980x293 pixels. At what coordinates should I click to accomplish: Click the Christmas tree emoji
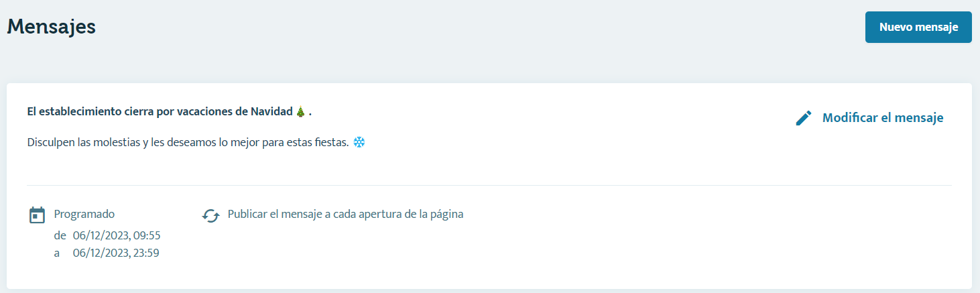click(x=300, y=112)
